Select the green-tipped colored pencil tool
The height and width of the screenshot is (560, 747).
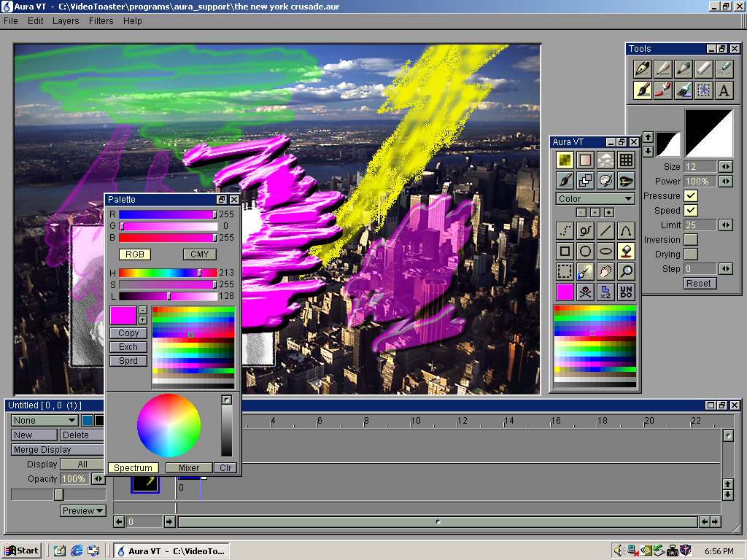click(x=683, y=69)
